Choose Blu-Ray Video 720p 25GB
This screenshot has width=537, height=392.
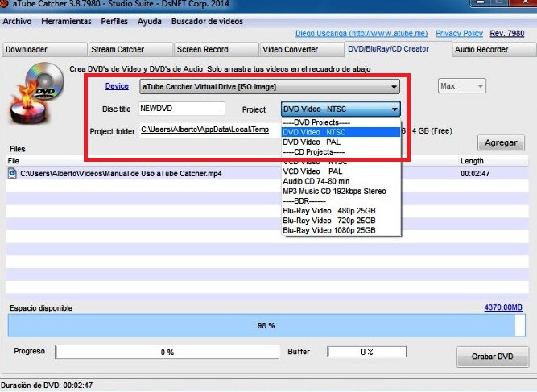341,221
